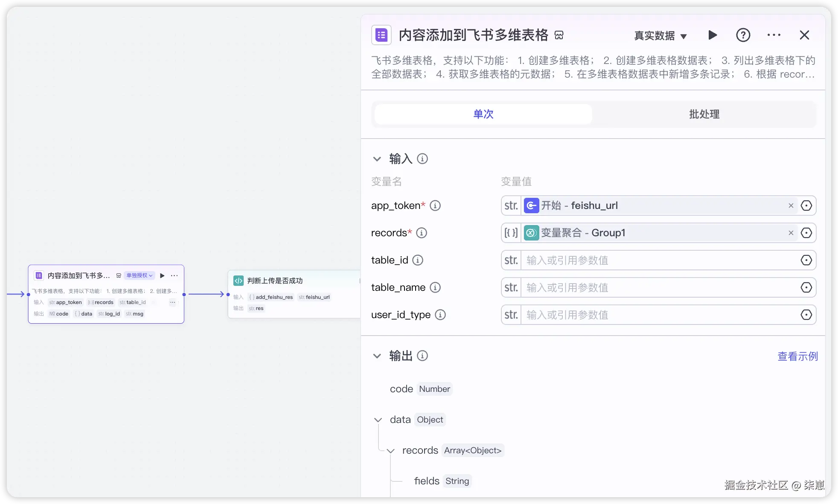Viewport: 838px width, 504px height.
Task: Click the info icon next to the records label
Action: click(421, 233)
